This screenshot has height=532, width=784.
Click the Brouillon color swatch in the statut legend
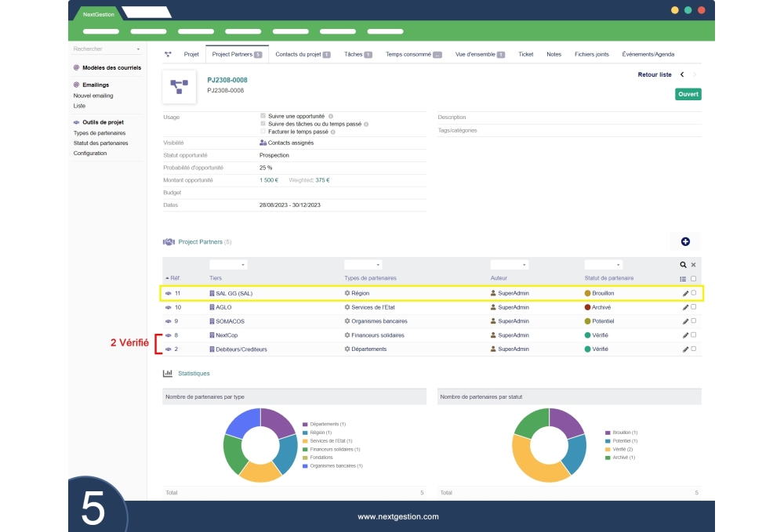(609, 432)
